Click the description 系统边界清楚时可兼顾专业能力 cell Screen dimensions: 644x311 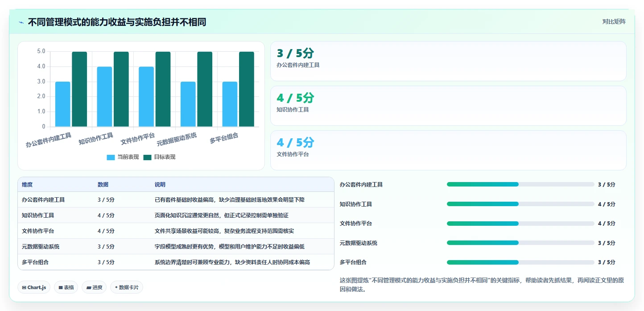point(232,262)
